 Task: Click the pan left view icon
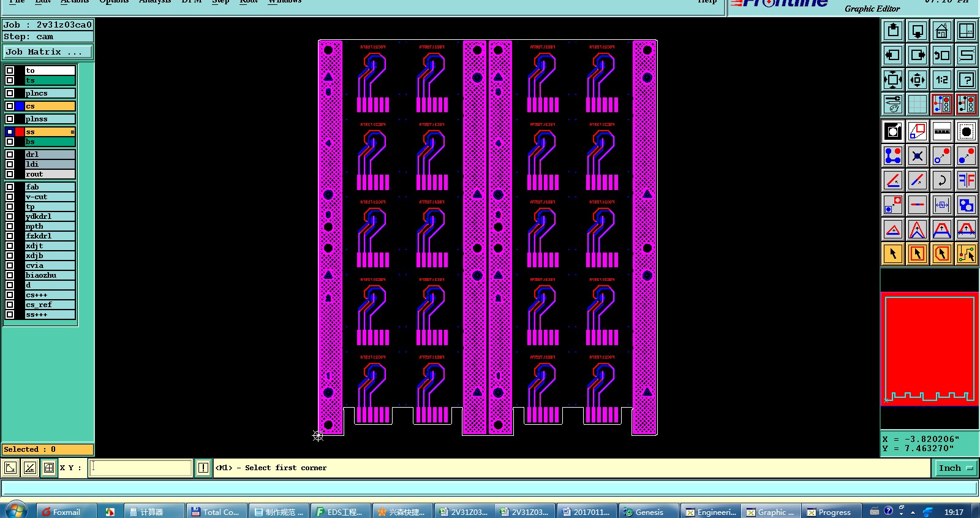[x=893, y=55]
